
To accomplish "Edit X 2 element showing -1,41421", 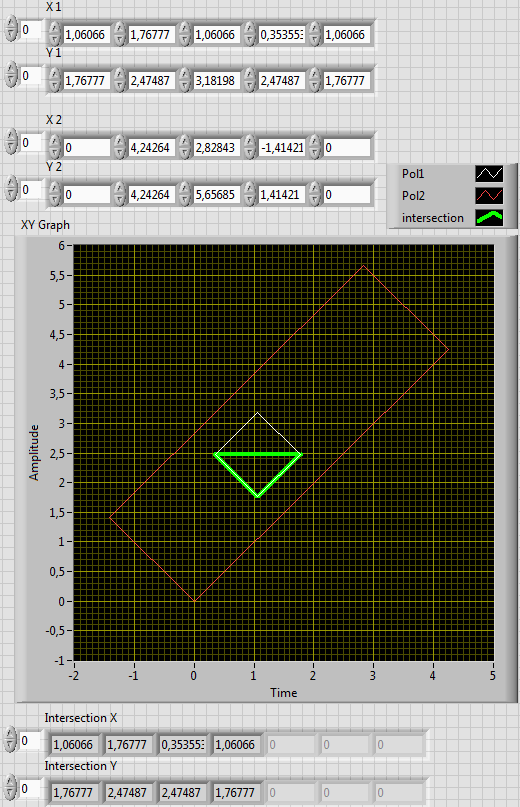I will click(281, 148).
